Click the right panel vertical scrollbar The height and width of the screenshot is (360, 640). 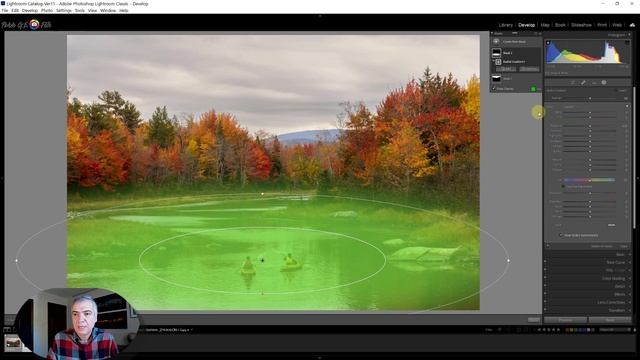click(634, 157)
